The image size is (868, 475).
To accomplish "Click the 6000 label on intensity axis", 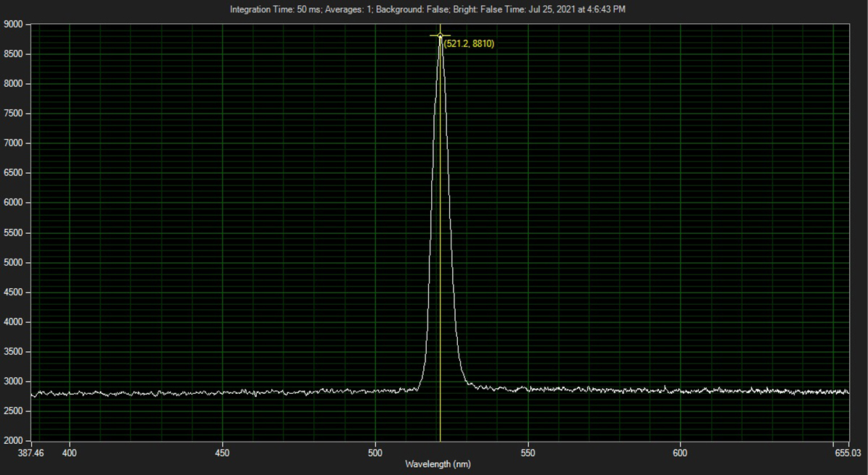I will click(x=14, y=203).
